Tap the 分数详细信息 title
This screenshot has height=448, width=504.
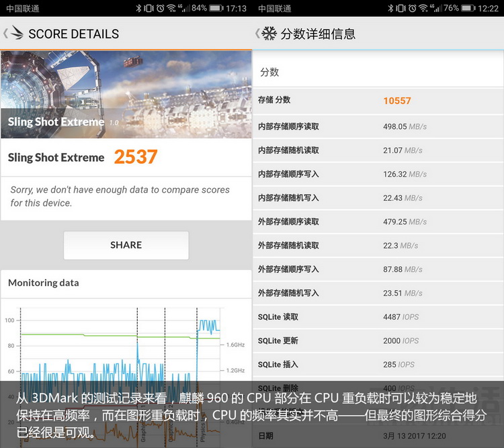[317, 34]
